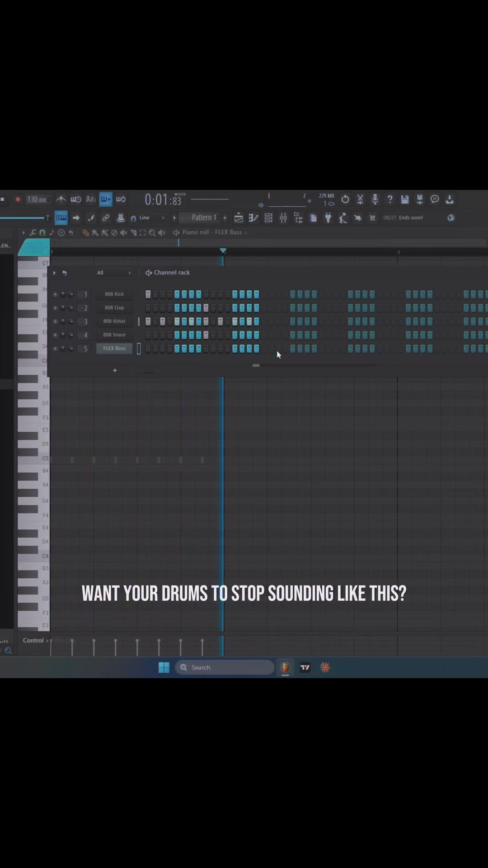Viewport: 488px width, 868px height.
Task: Open the render export download icon
Action: (x=450, y=199)
